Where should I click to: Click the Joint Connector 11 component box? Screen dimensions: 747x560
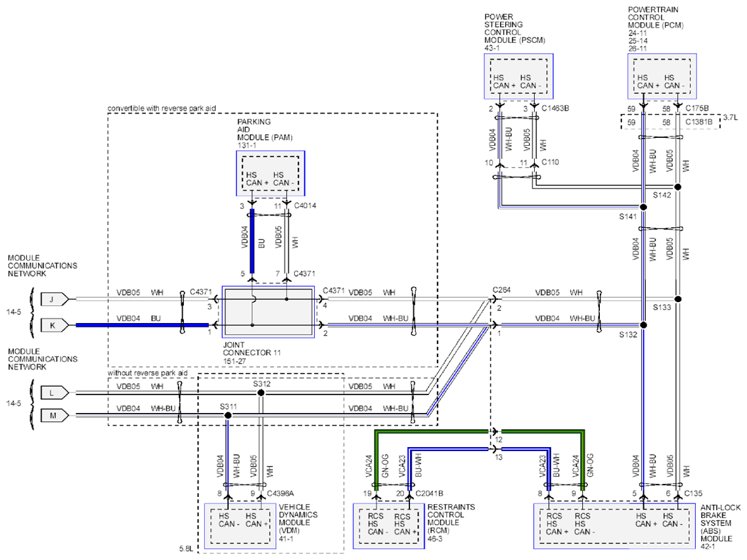coord(268,312)
